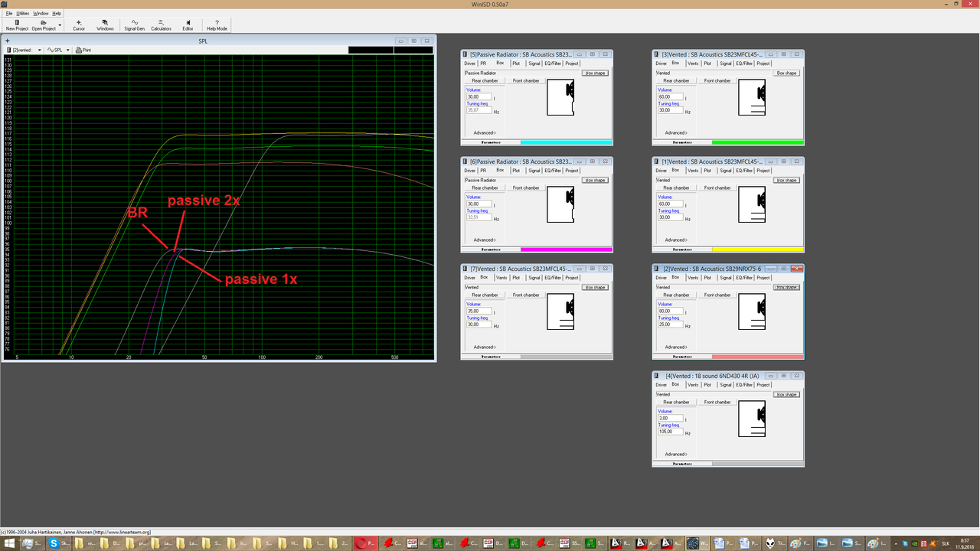This screenshot has height=551, width=980.
Task: Click the Windows Start button
Action: (x=8, y=543)
